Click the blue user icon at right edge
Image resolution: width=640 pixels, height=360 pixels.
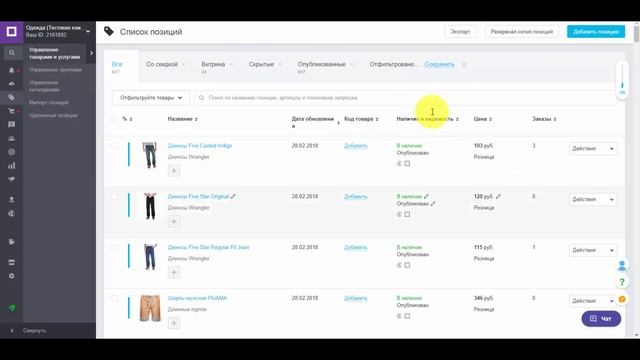pos(622,266)
